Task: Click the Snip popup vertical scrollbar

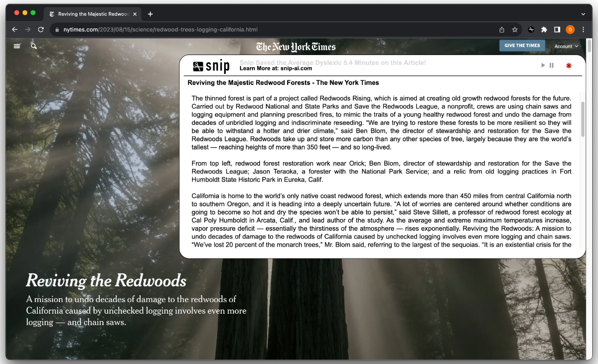Action: tap(583, 119)
